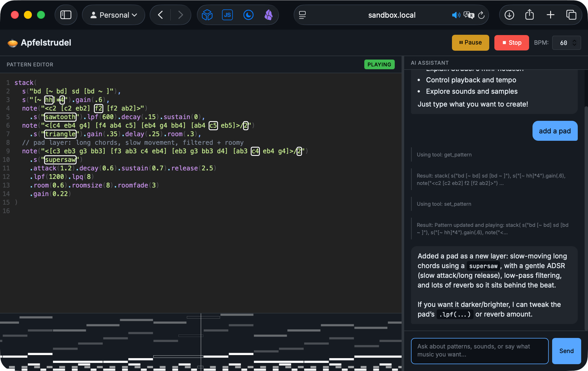This screenshot has width=588, height=371.
Task: Open a new tab with plus icon
Action: 550,15
